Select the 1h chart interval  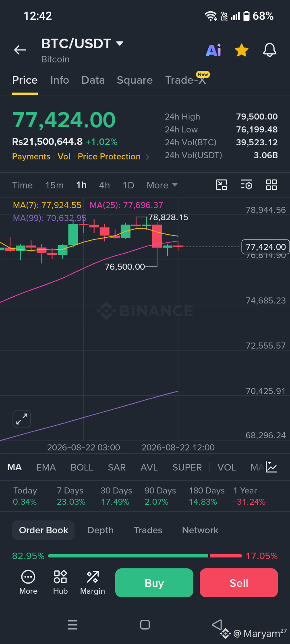tap(81, 185)
